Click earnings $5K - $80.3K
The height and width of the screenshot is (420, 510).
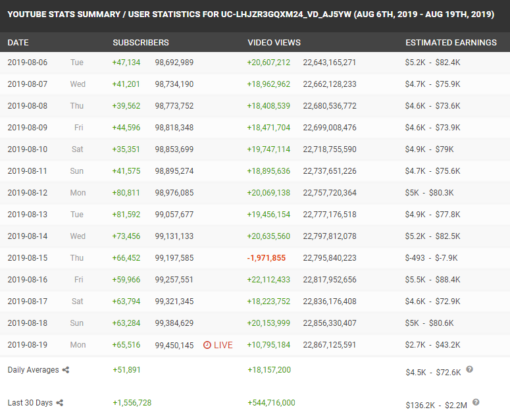pos(429,193)
